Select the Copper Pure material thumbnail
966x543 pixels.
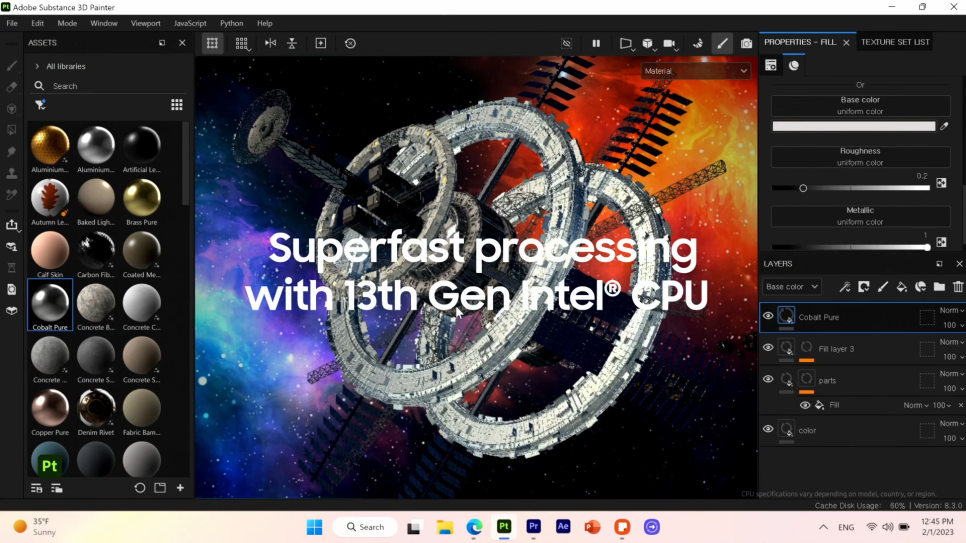coord(50,412)
